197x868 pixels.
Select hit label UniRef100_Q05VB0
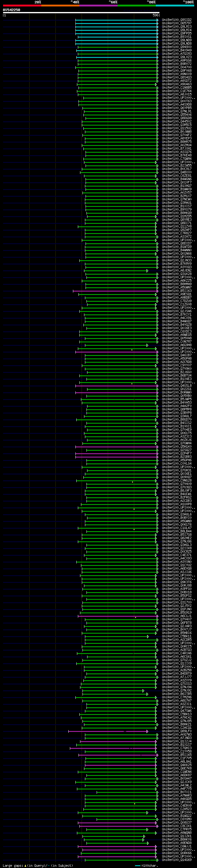tap(177, 396)
